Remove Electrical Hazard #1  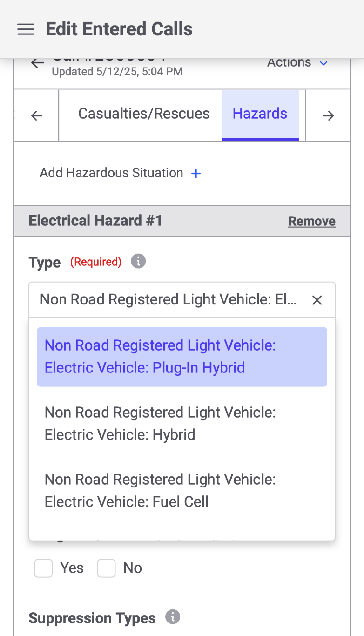coord(312,221)
